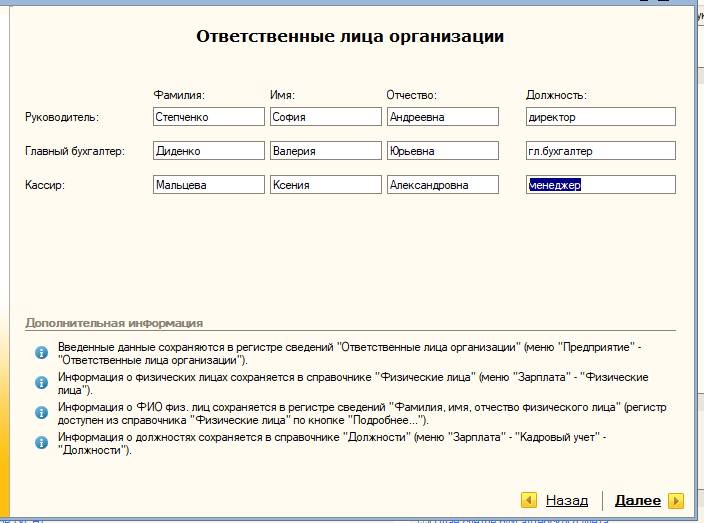The width and height of the screenshot is (704, 523).
Task: Edit Руководитель position field директор
Action: click(x=601, y=117)
